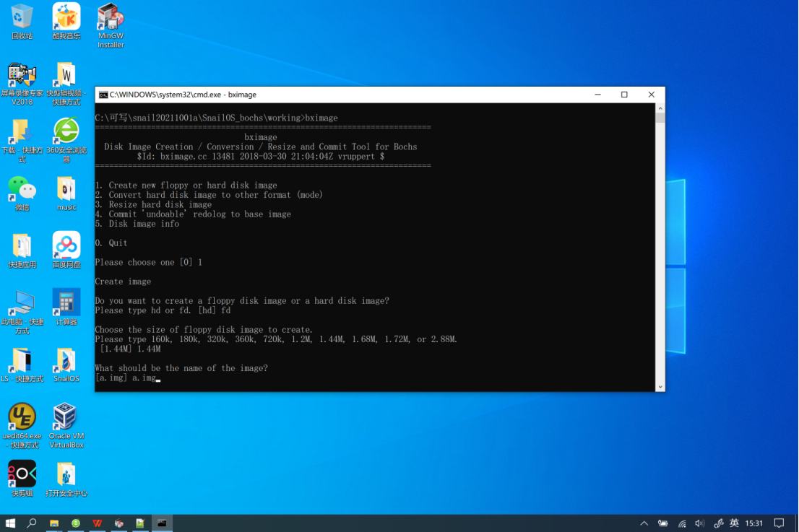This screenshot has height=532, width=799.
Task: Open the cmd window system menu icon
Action: [x=103, y=95]
